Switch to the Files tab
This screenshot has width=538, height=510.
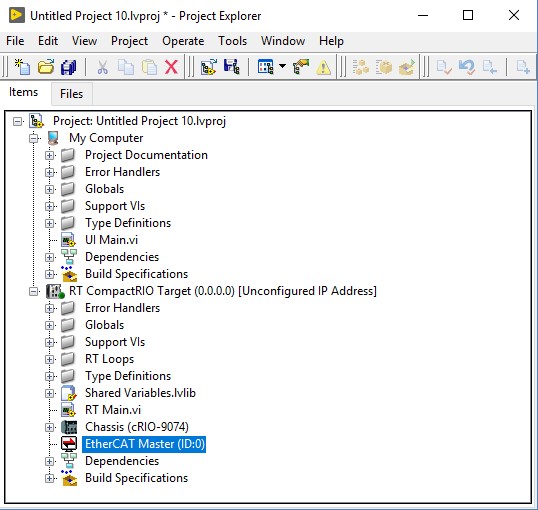click(71, 94)
